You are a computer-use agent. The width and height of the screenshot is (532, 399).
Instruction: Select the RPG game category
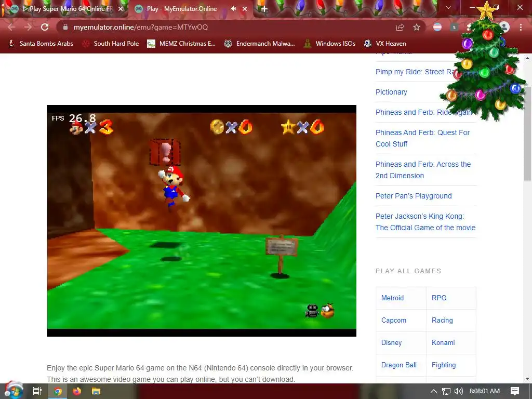pos(439,298)
